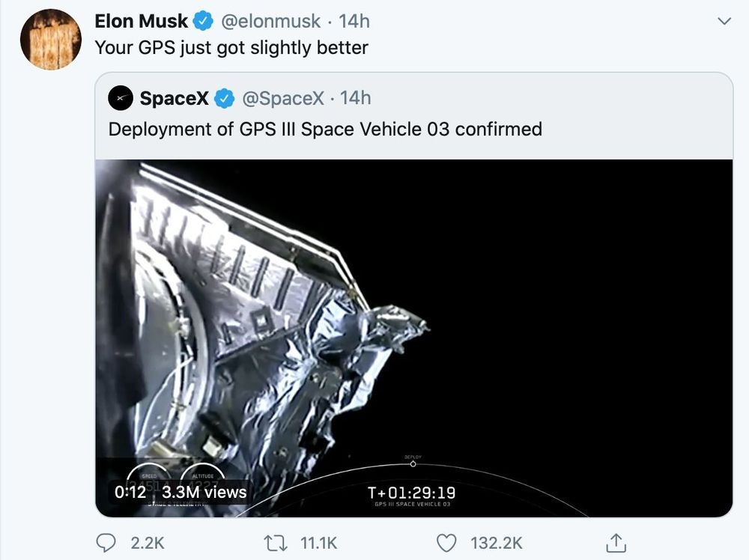This screenshot has width=749, height=560.
Task: Click the 14h timestamp on SpaceX's tweet
Action: tap(356, 98)
